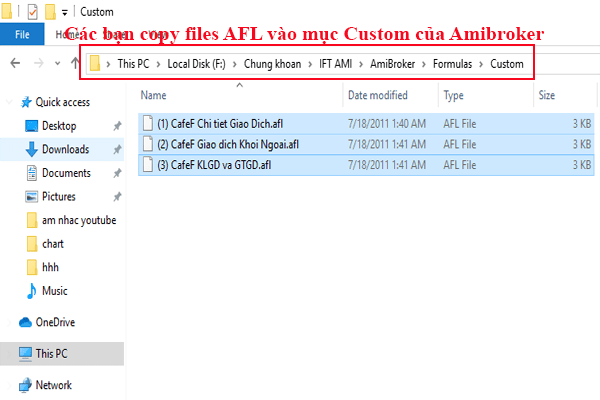Open the File ribbon tab
600x400 pixels.
coord(22,34)
